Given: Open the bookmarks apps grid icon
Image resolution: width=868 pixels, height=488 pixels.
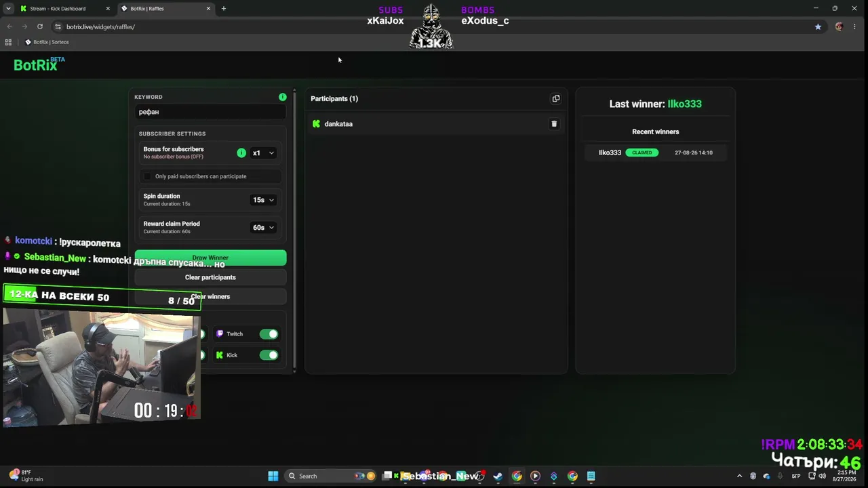Looking at the screenshot, I should click(8, 42).
